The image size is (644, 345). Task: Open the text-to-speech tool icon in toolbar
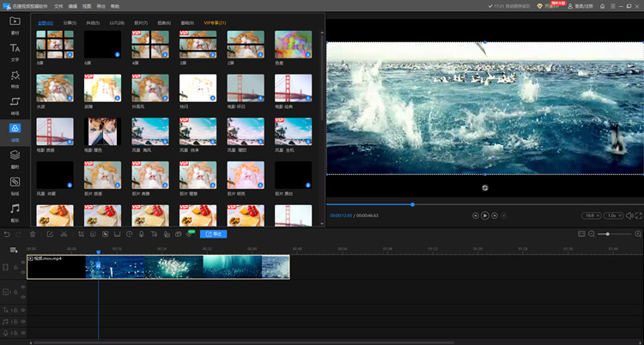point(154,234)
